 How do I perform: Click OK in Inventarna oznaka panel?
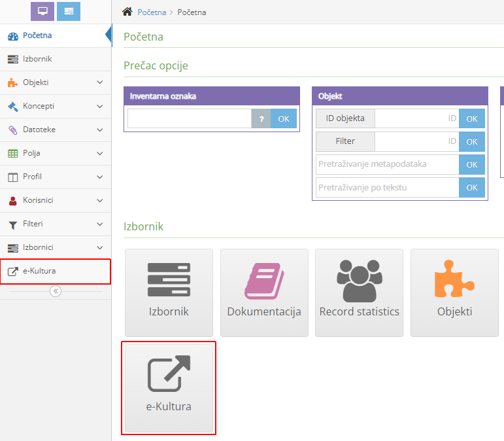pos(284,118)
